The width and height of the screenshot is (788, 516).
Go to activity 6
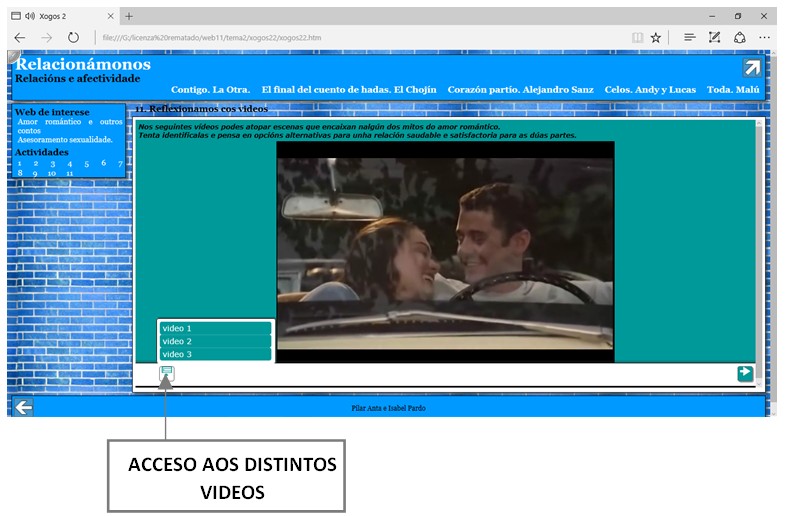(x=104, y=163)
